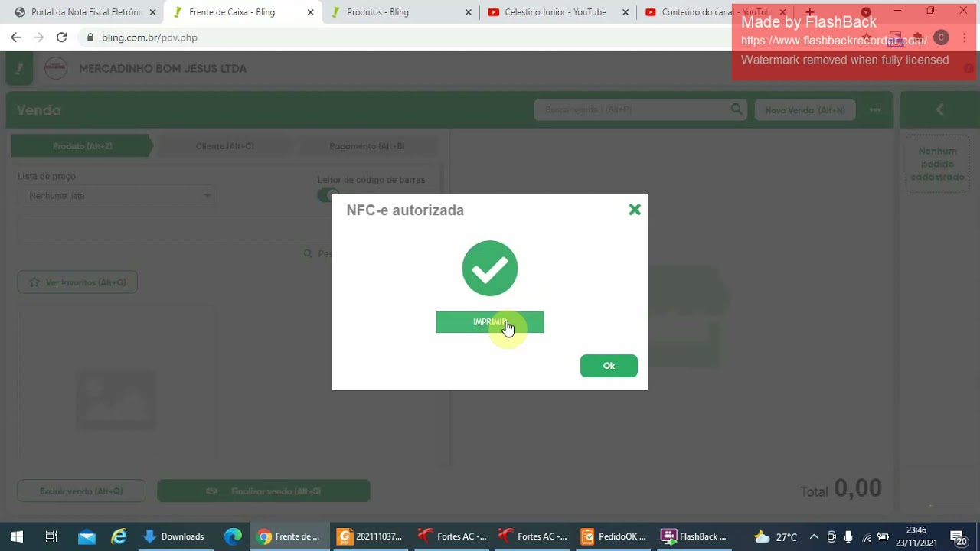Open the Mail app from the taskbar

pyautogui.click(x=87, y=536)
